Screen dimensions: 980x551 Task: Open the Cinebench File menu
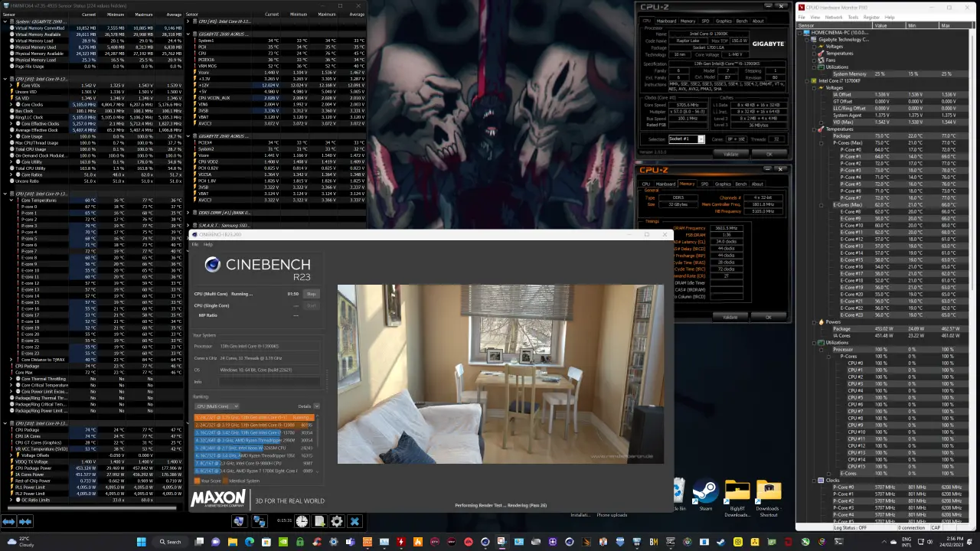[x=195, y=245]
